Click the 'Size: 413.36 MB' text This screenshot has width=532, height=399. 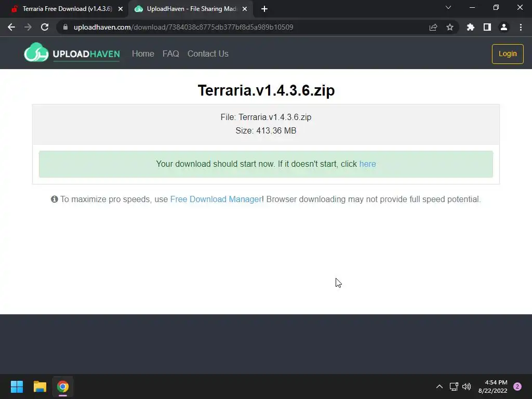pyautogui.click(x=266, y=130)
